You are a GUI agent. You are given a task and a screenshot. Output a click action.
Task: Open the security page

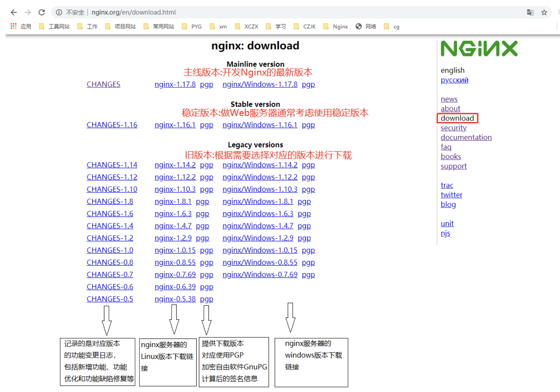pos(454,128)
